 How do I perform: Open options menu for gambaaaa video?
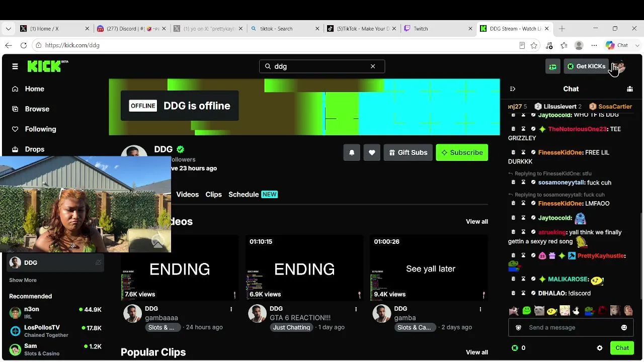tap(231, 309)
